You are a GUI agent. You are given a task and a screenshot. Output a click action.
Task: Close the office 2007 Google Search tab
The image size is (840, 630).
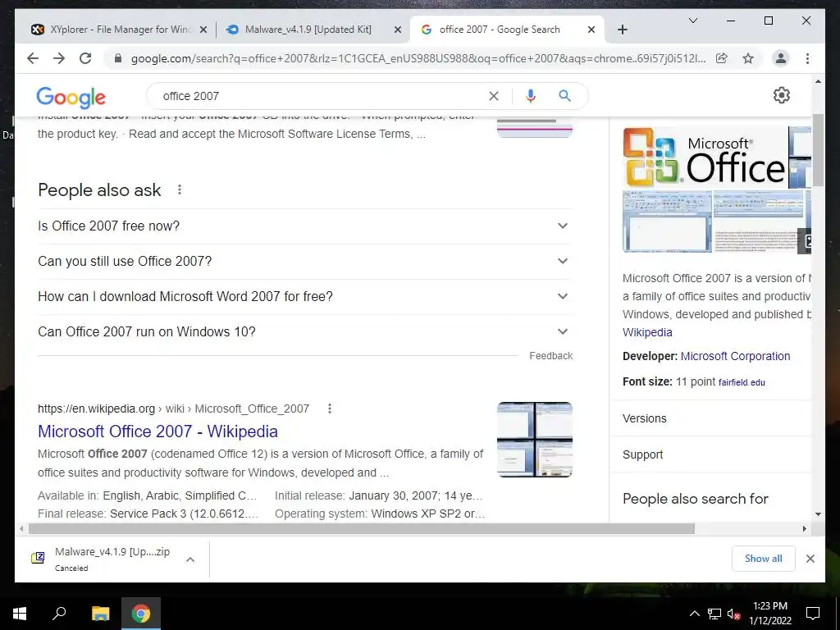(x=591, y=30)
